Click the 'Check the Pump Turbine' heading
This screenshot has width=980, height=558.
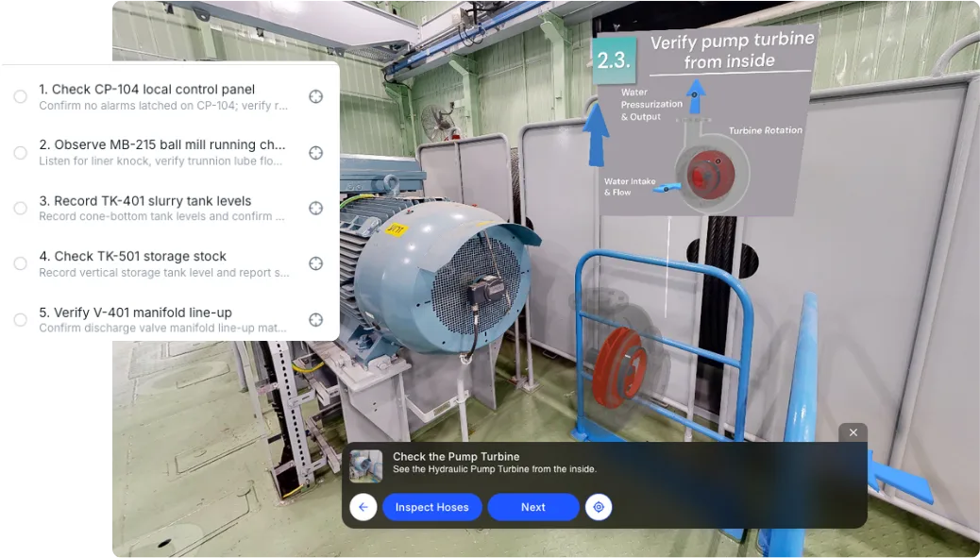(x=456, y=457)
